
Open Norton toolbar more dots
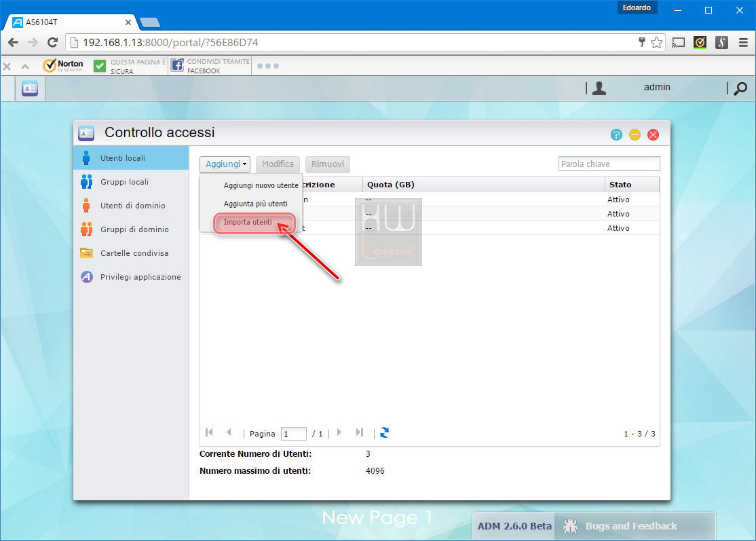[268, 66]
